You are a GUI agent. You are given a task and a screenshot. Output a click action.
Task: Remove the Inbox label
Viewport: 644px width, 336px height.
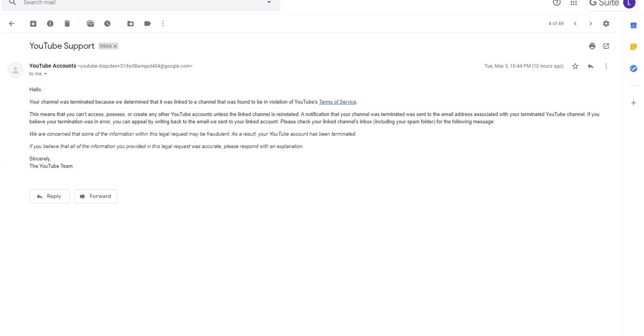pyautogui.click(x=115, y=46)
